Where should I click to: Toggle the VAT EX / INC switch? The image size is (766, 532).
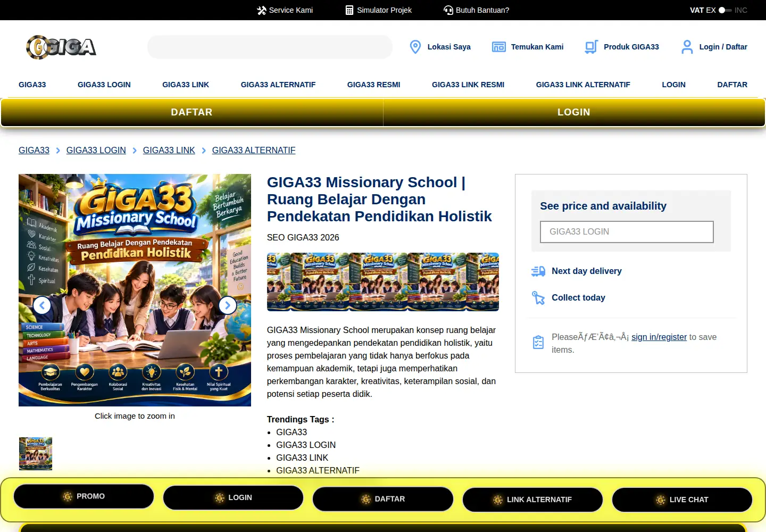click(725, 10)
